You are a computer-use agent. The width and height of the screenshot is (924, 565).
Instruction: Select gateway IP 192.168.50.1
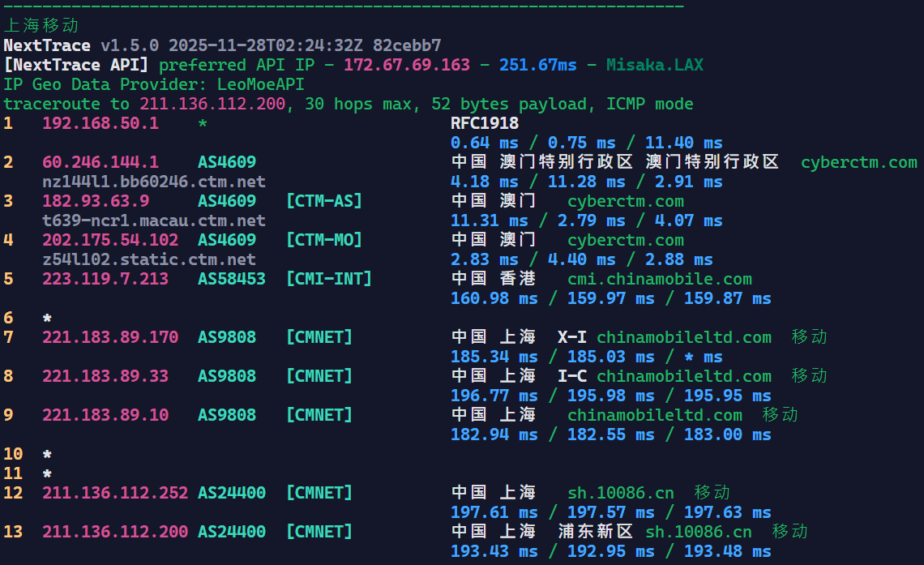(101, 123)
